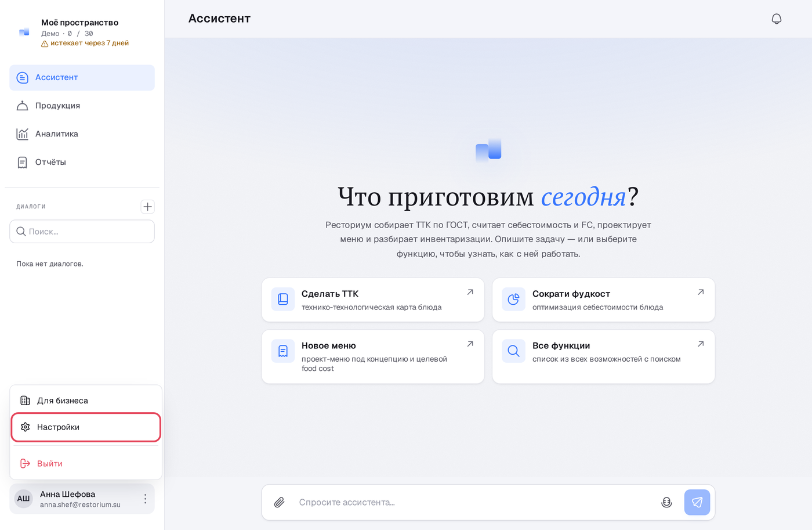Image resolution: width=812 pixels, height=530 pixels.
Task: Click the pie chart icon on Сократи фудкост
Action: pos(513,299)
